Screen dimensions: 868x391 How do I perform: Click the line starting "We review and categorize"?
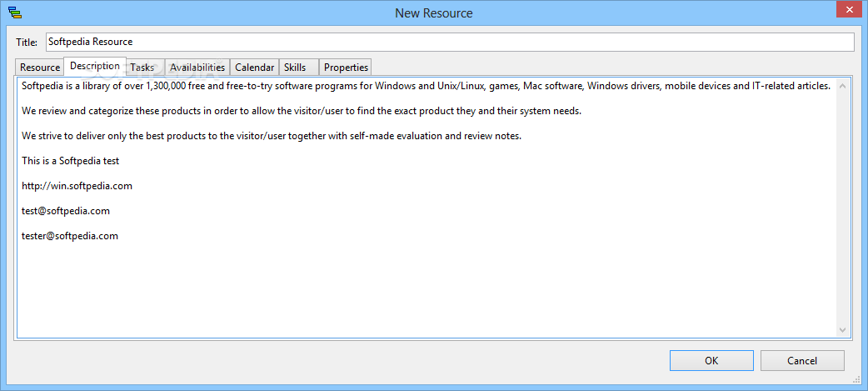click(302, 111)
